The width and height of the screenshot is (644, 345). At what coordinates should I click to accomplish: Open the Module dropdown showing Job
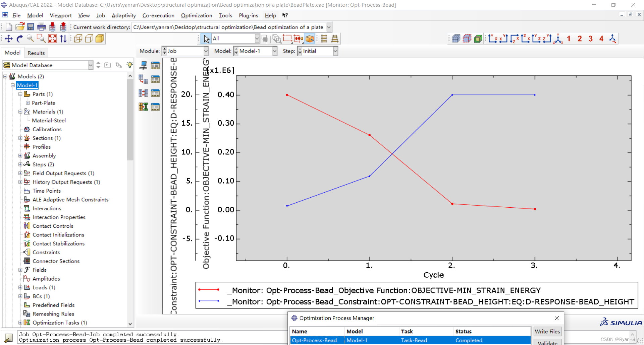pos(206,51)
